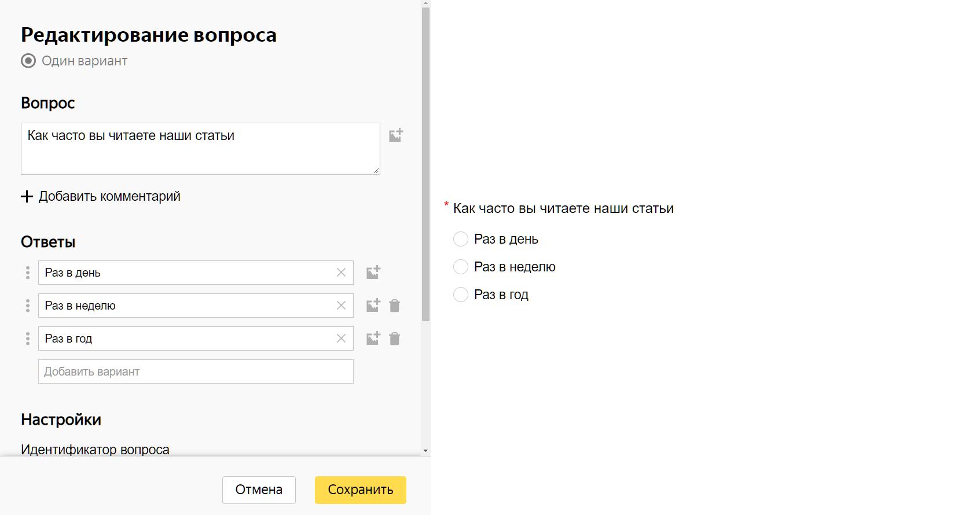Click the 'Ответы' heading

tap(48, 242)
